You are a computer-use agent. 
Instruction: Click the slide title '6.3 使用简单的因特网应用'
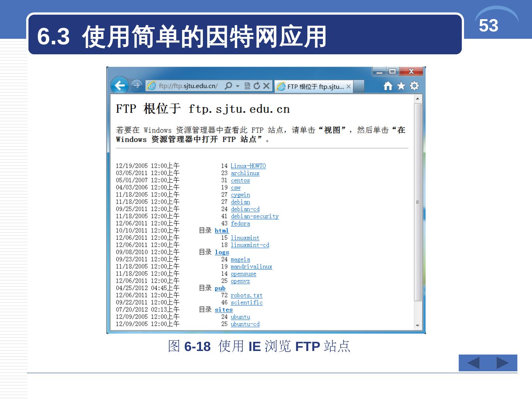tap(182, 37)
